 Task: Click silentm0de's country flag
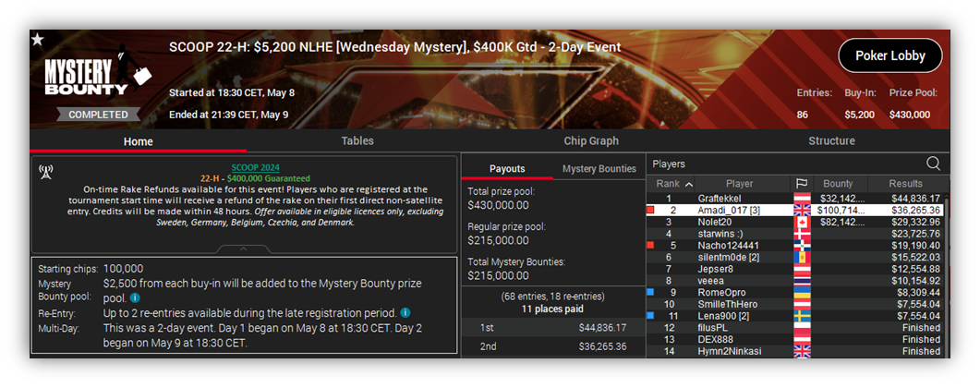point(801,258)
